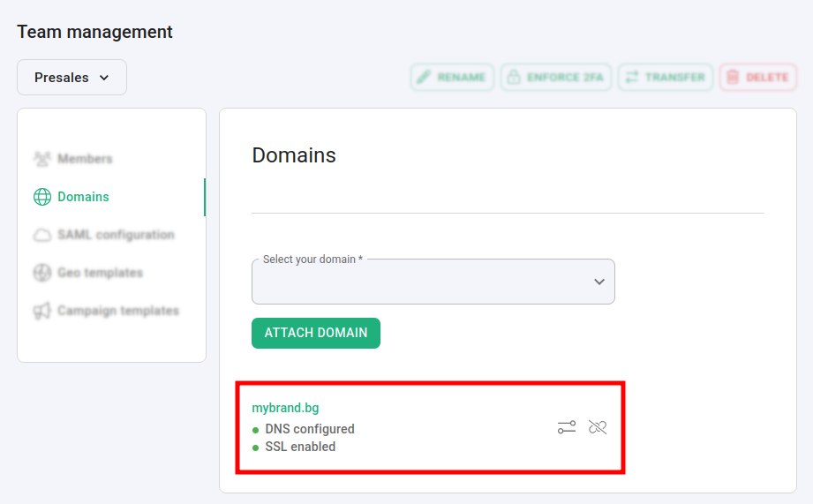This screenshot has height=504, width=813.
Task: Click the padlock icon on Enforce 2FA
Action: 513,78
